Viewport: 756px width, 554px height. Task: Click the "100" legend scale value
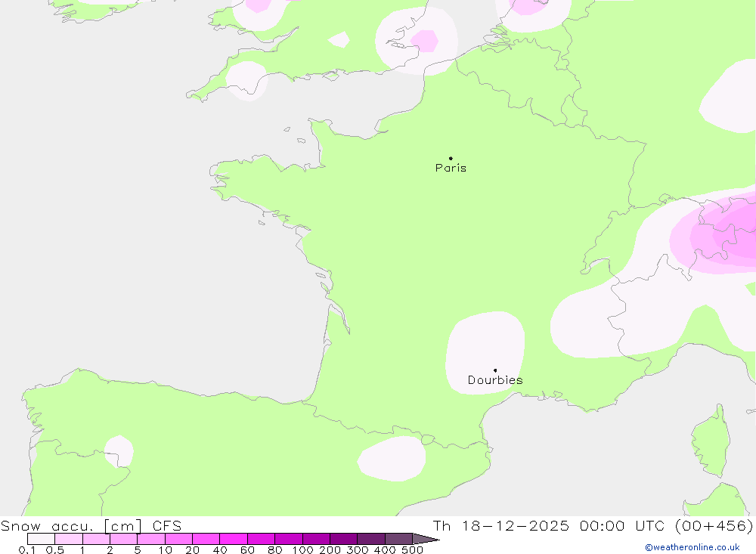pos(303,550)
